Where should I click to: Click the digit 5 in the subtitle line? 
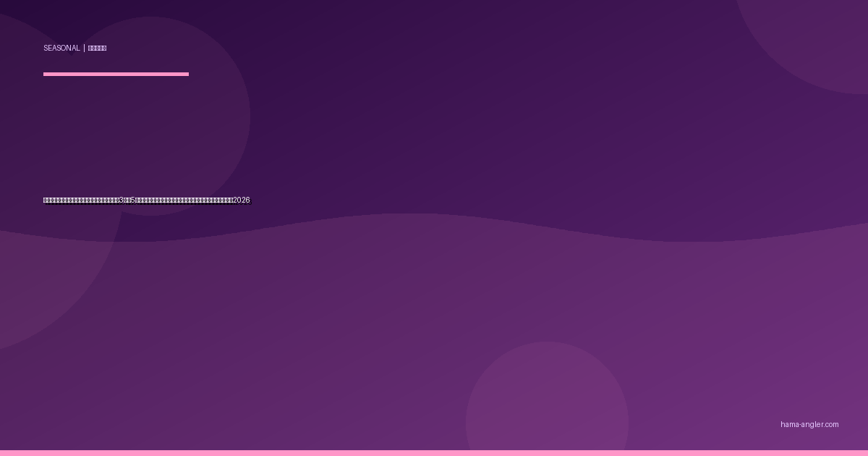pyautogui.click(x=133, y=200)
